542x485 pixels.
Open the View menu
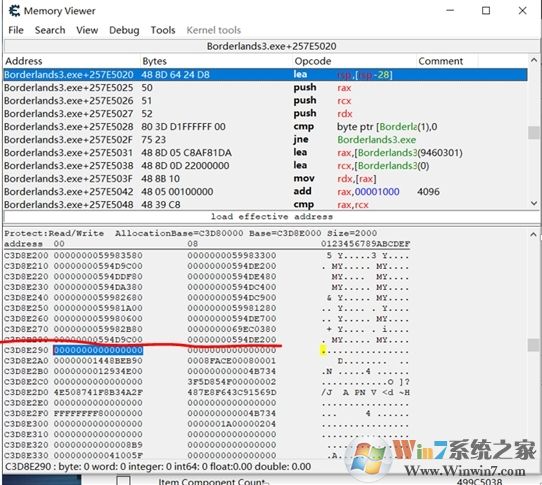click(x=87, y=30)
